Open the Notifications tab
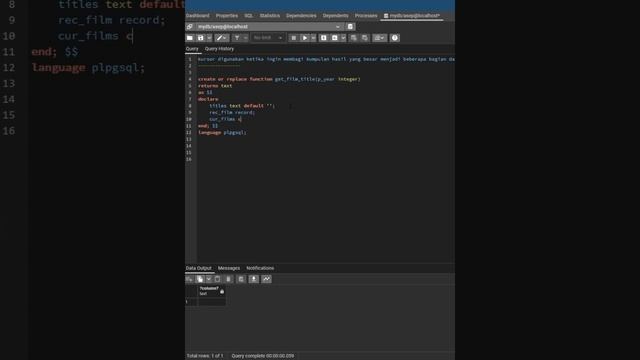The height and width of the screenshot is (360, 640). tap(260, 268)
